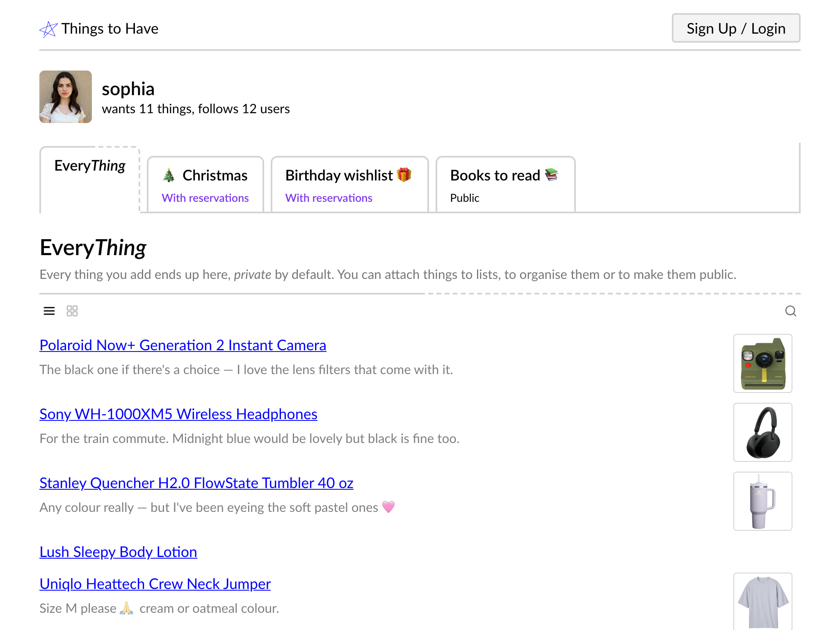Screen dimensions: 840x630
Task: Click the Uniqlo note 'Size M please'
Action: click(159, 609)
